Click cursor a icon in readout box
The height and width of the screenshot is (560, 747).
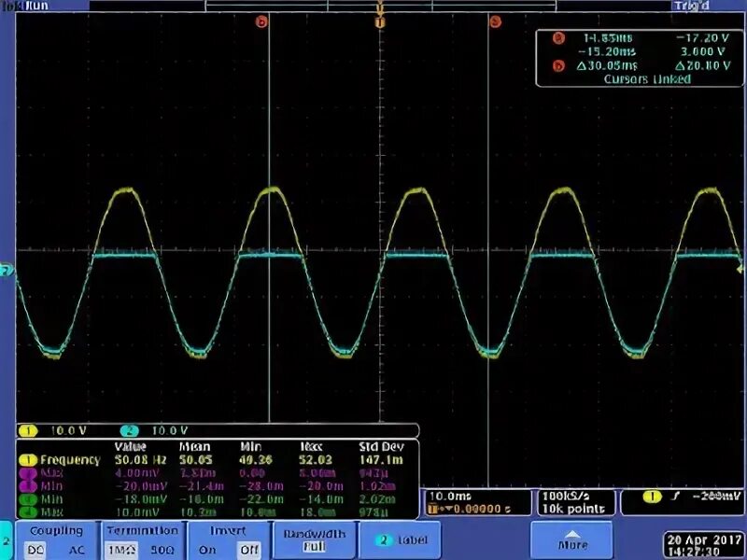click(x=558, y=37)
